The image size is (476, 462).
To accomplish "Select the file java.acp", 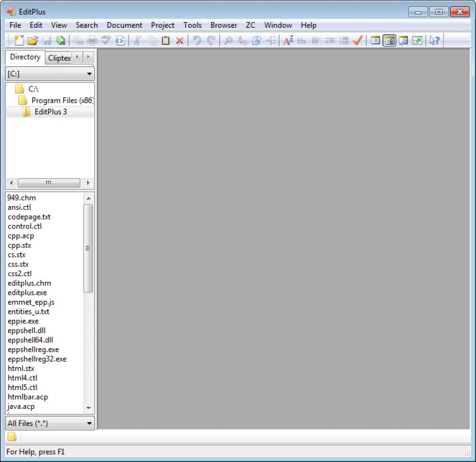I will 21,406.
